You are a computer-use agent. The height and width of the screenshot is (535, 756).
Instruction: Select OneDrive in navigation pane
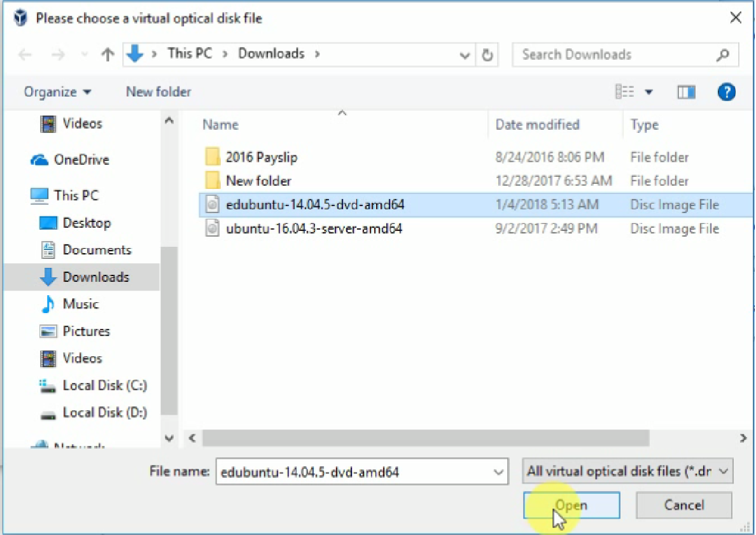tap(81, 160)
